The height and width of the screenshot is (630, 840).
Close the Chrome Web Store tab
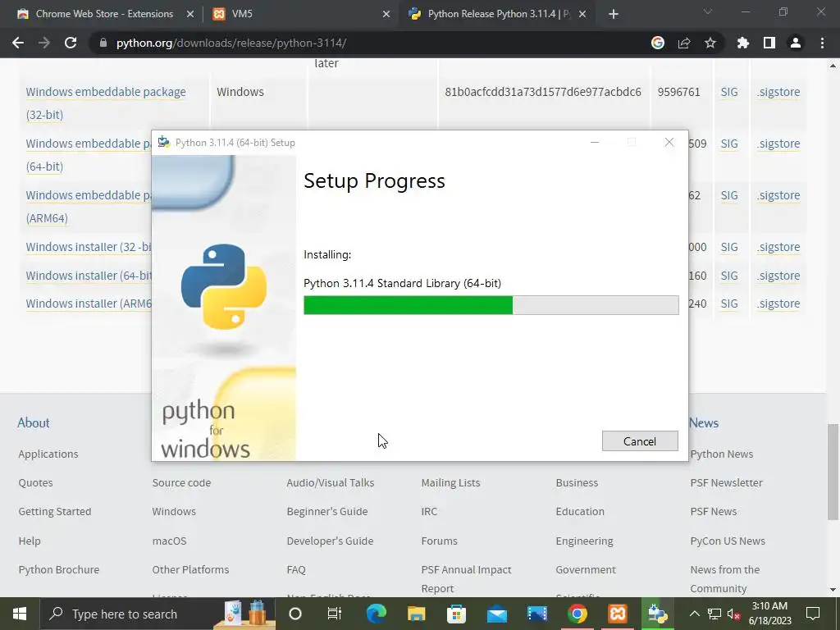[189, 14]
